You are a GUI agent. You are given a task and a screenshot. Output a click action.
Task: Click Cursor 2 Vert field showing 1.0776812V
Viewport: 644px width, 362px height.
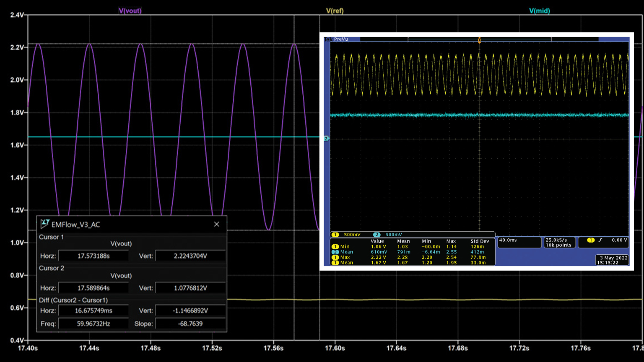[x=190, y=288]
